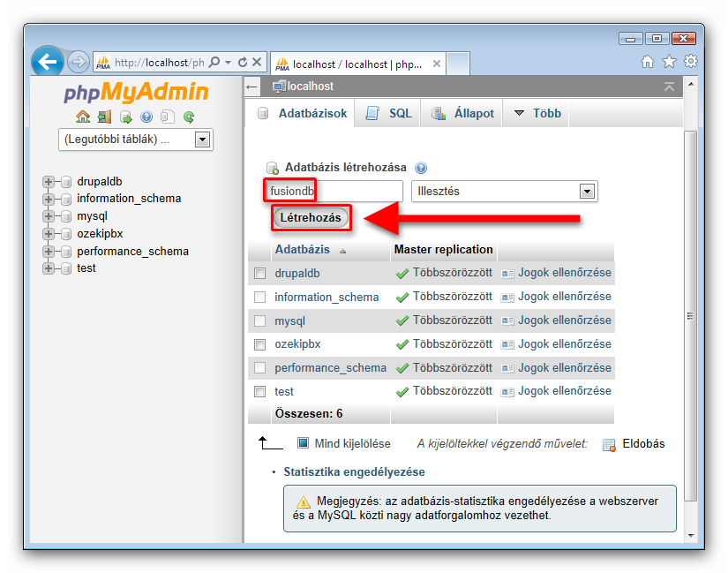This screenshot has height=573, width=728.
Task: Tick the drupaldb checkbox
Action: coord(260,274)
